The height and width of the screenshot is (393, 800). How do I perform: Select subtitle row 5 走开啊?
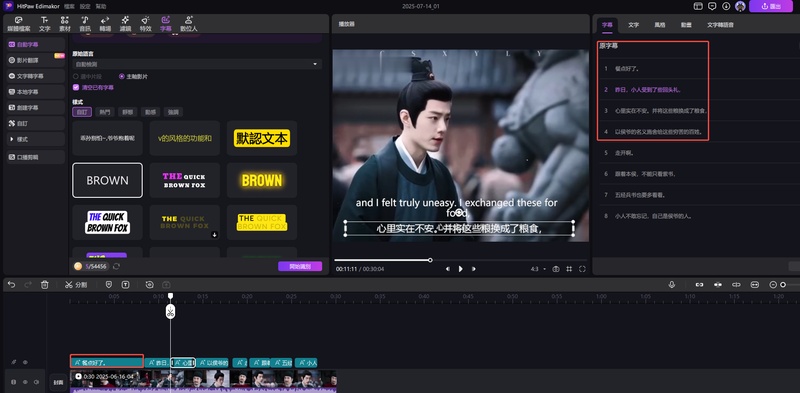(699, 153)
